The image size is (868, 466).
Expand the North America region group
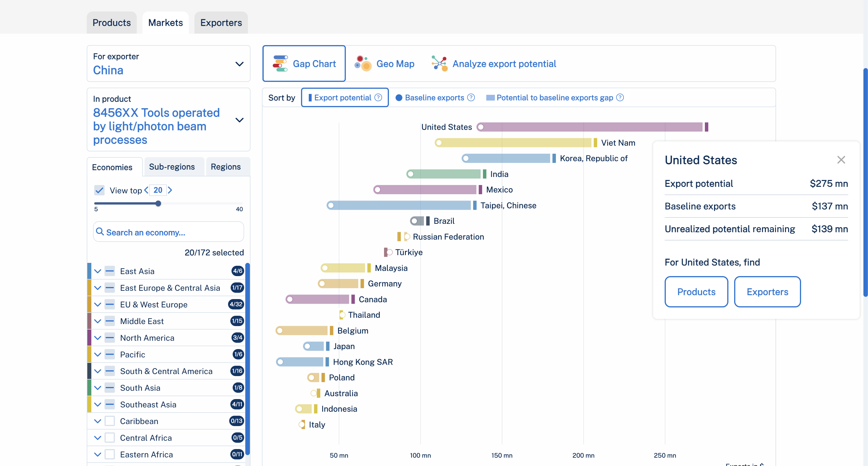pos(98,338)
